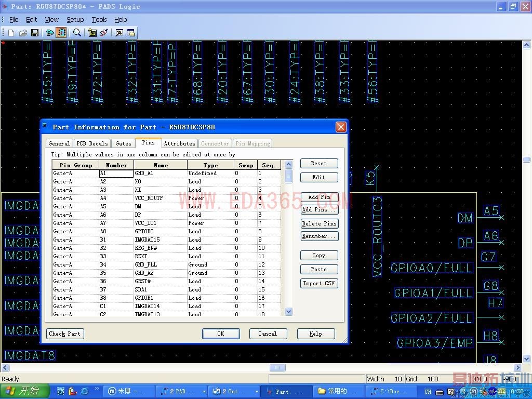Switch to the General tab
Screen dimensions: 532x399
point(59,143)
